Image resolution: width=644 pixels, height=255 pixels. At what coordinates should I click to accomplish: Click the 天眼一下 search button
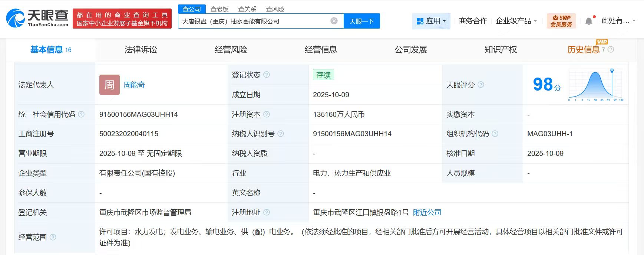(x=361, y=21)
